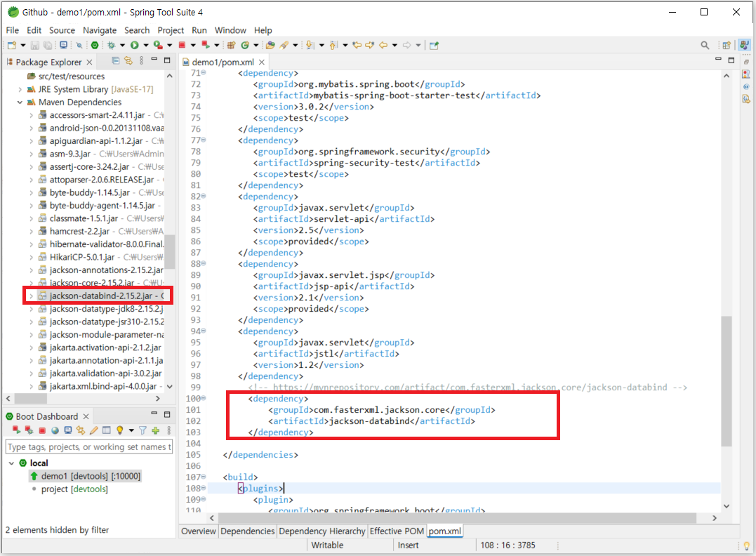Toggle Link with Editor in Package Explorer
The image size is (756, 556).
[x=128, y=61]
